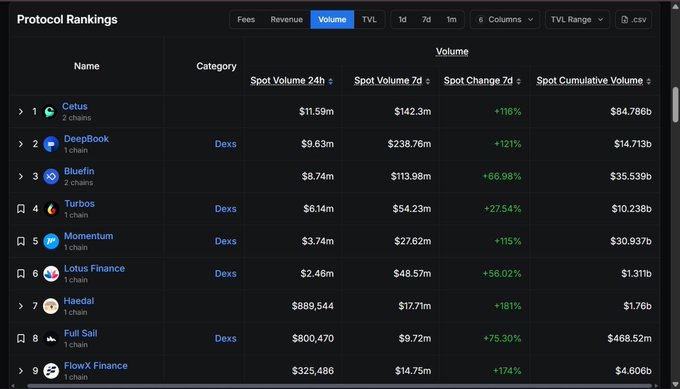
Task: Click the Dexs category for Momentum
Action: (x=226, y=241)
